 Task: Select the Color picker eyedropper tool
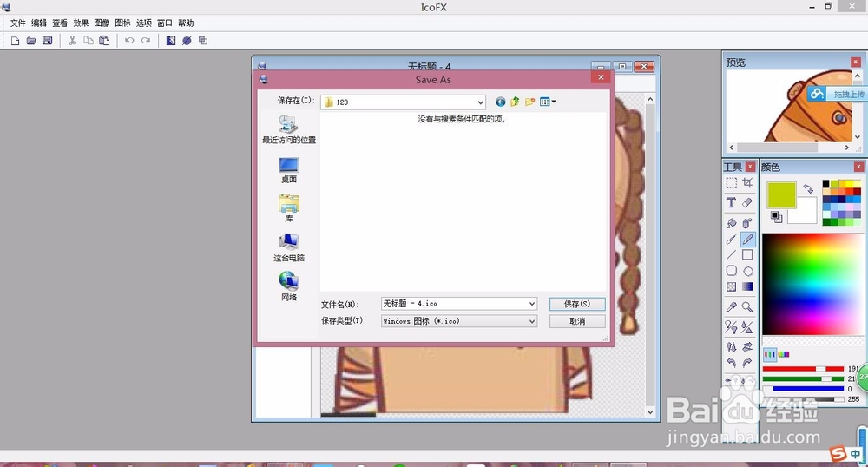point(731,306)
